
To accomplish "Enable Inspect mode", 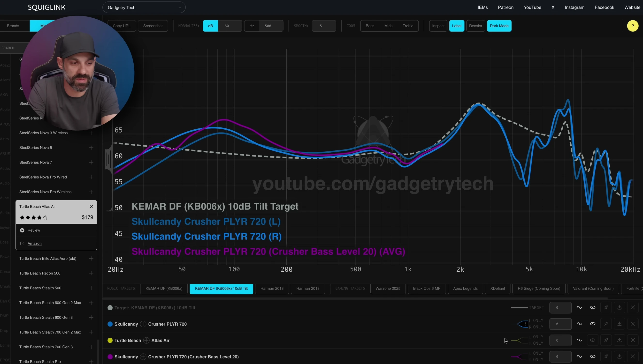I will [x=438, y=26].
